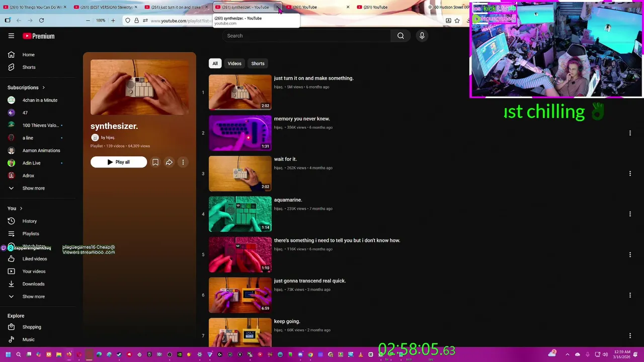
Task: Click the YouTube search input field
Action: (x=306, y=36)
